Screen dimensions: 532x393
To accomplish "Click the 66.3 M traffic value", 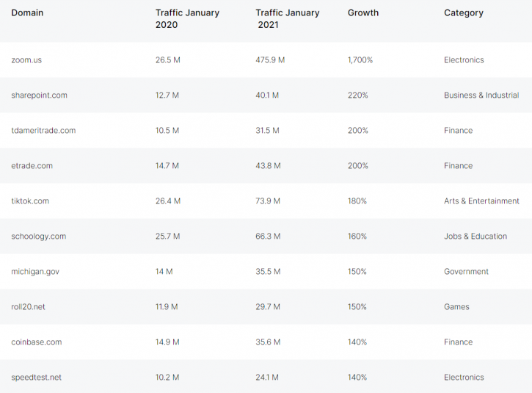I will pos(268,237).
